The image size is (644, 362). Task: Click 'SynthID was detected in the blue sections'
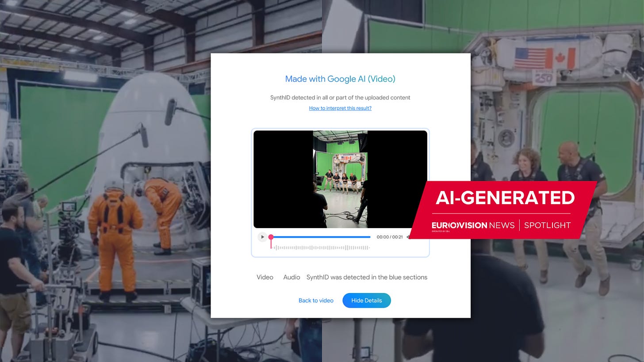tap(367, 277)
